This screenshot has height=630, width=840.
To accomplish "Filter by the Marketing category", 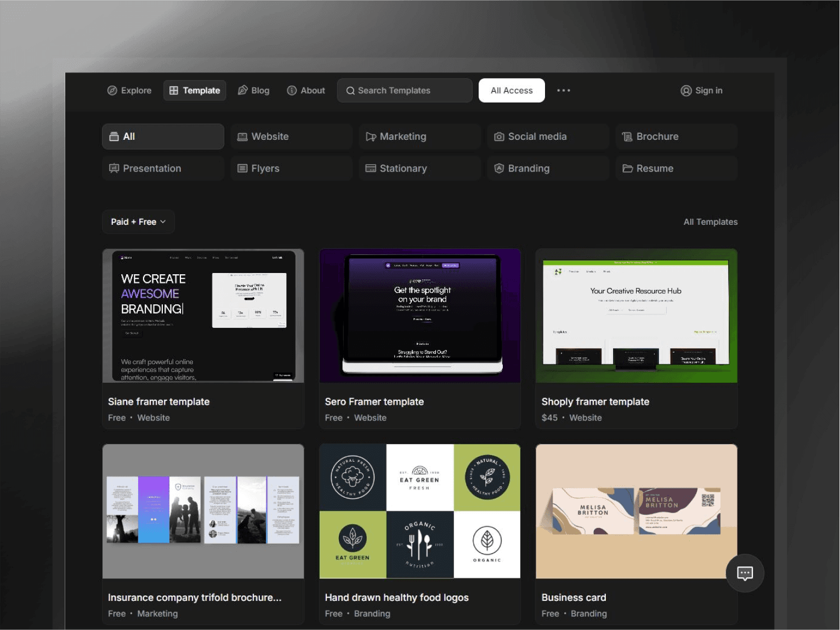I will (419, 137).
